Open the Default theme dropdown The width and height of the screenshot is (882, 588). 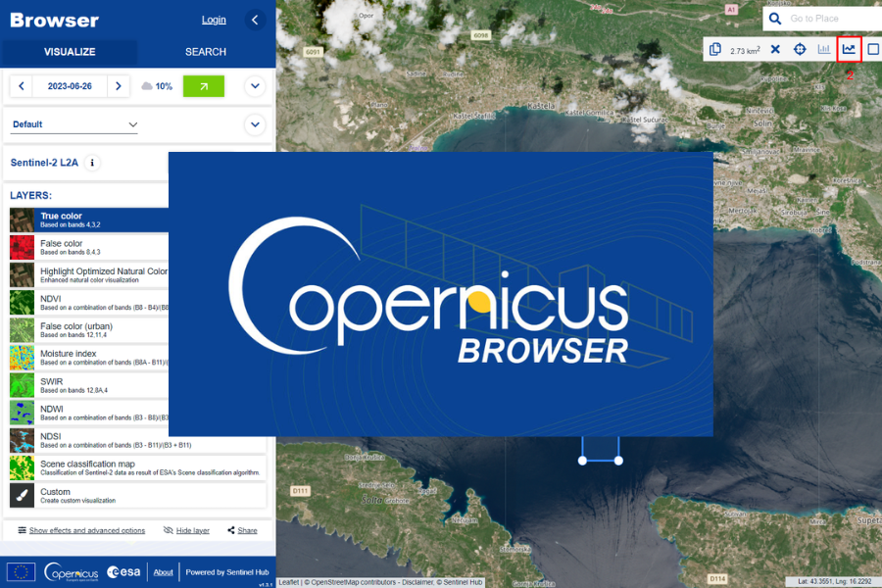pyautogui.click(x=74, y=124)
